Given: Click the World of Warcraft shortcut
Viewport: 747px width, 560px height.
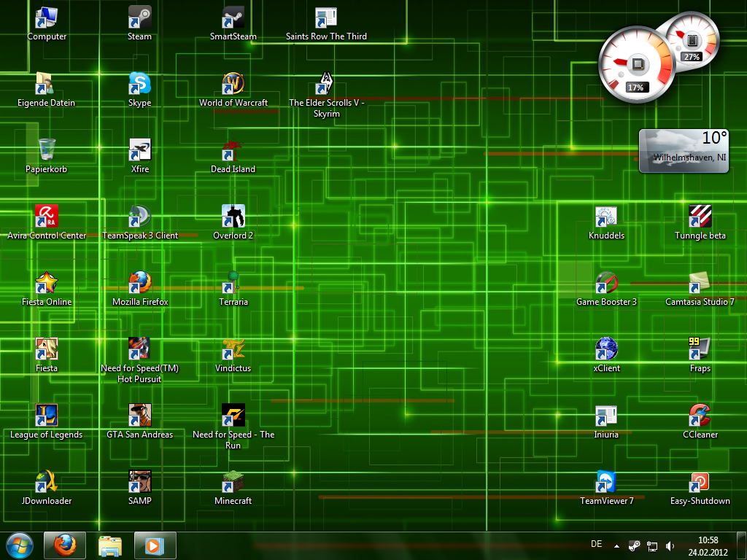Looking at the screenshot, I should [233, 83].
